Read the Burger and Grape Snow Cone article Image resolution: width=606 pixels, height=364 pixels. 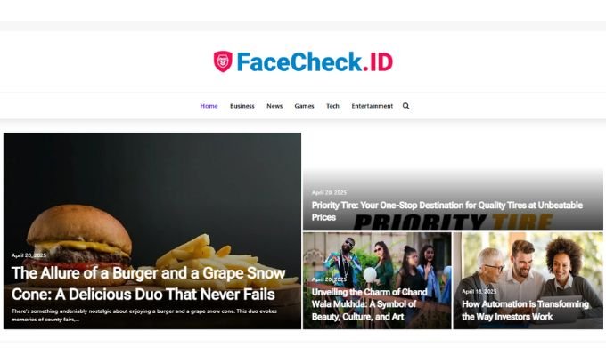[149, 284]
